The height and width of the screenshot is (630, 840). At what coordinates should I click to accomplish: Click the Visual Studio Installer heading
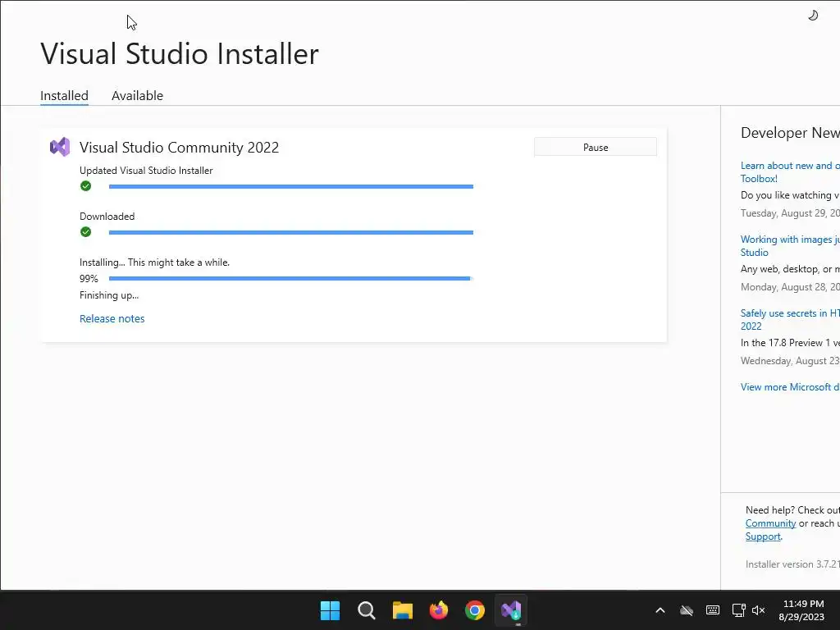click(x=180, y=53)
